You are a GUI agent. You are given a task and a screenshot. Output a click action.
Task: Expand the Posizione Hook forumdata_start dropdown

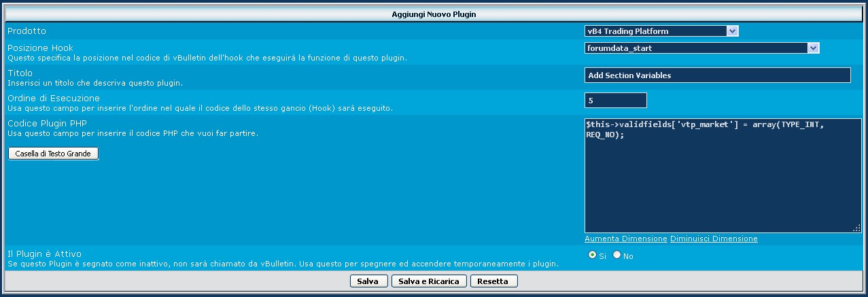[701, 48]
